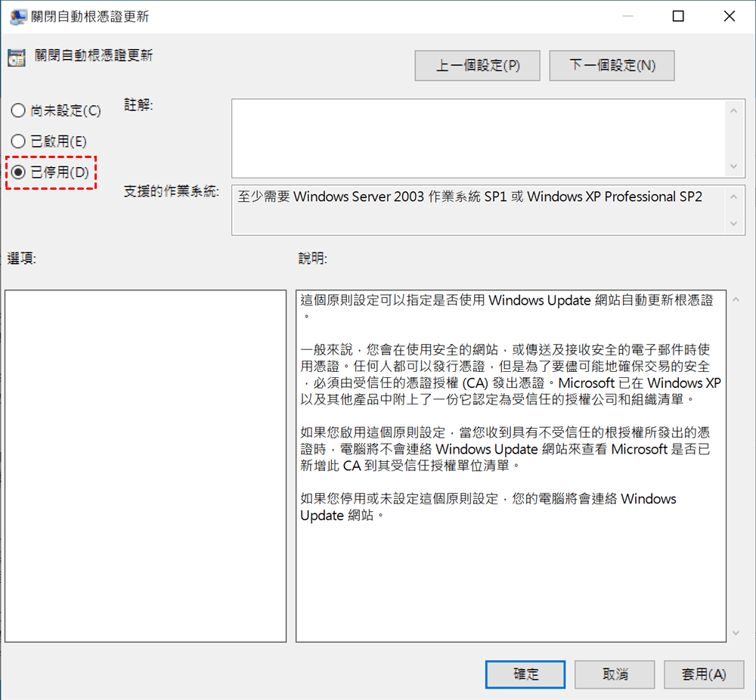Click the description paragraph starting 如果您啟用

505,449
